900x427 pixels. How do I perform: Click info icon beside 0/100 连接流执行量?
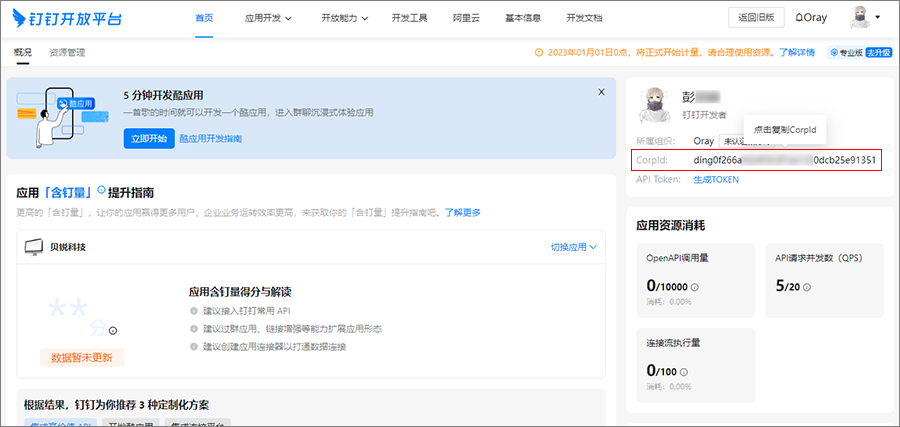tap(684, 371)
